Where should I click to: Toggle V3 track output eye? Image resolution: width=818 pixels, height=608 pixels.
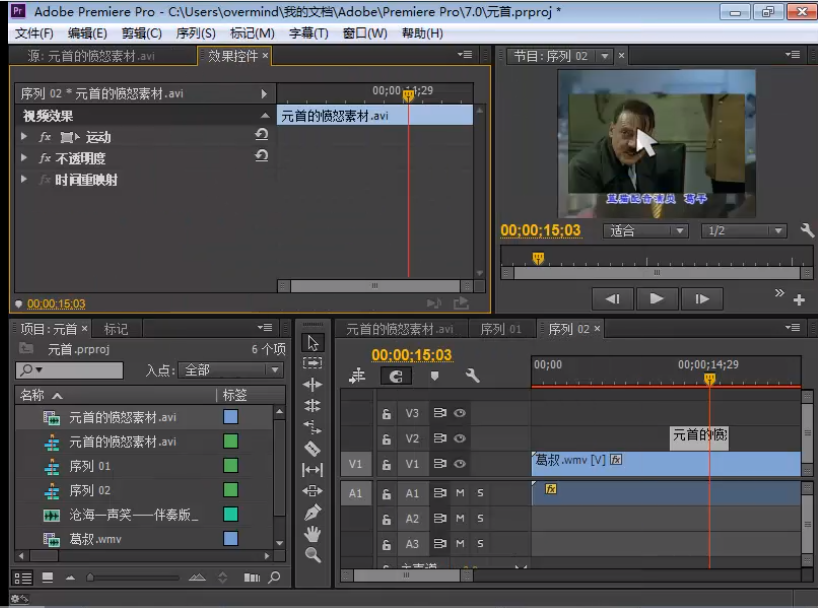[x=460, y=413]
